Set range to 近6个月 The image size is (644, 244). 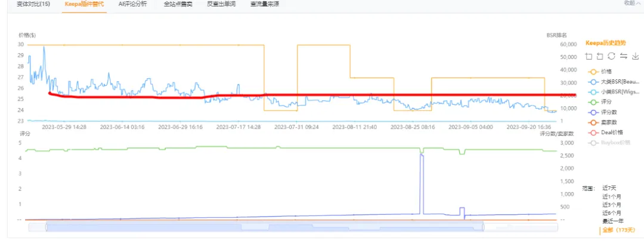[x=612, y=213]
